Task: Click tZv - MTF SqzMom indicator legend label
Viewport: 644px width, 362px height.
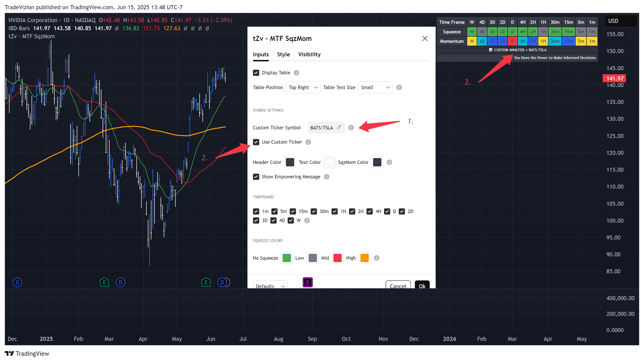Action: pyautogui.click(x=32, y=36)
